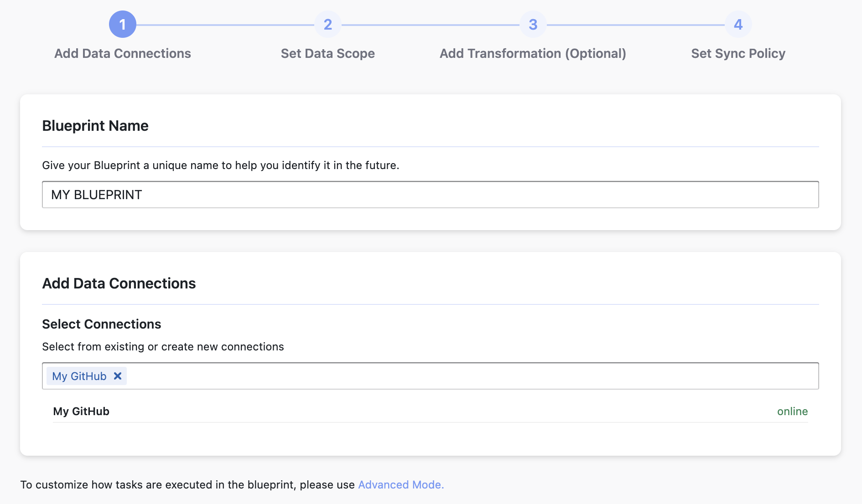Open the Advanced Mode link

click(x=400, y=485)
